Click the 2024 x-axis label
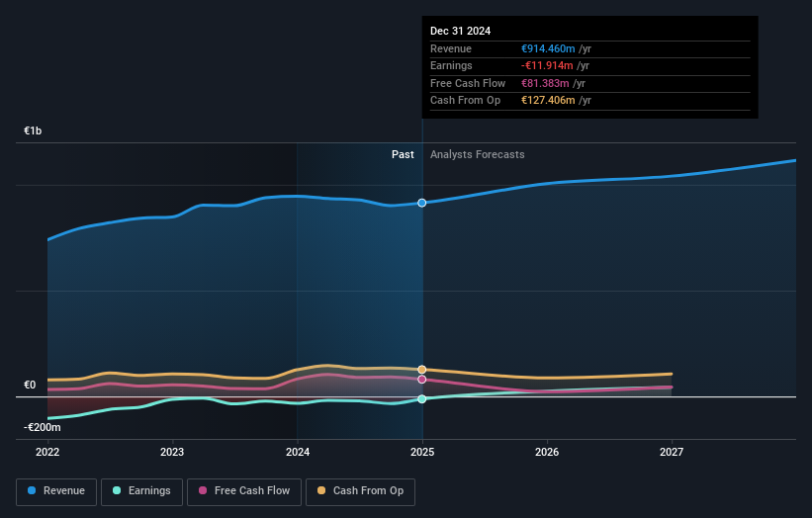Screen dimensions: 812x518 tap(298, 452)
